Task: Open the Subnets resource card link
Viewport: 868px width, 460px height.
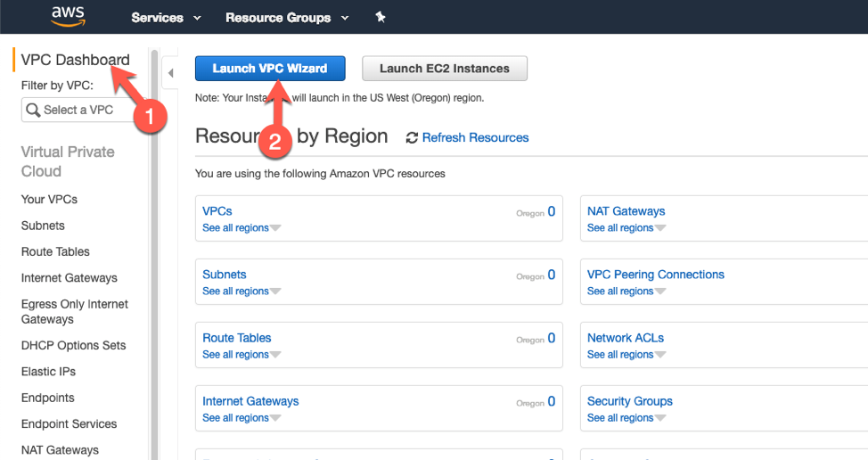Action: (x=225, y=275)
